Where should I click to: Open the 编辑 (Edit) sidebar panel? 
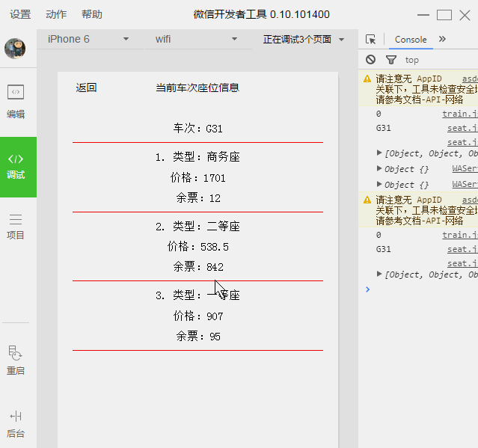(x=16, y=102)
